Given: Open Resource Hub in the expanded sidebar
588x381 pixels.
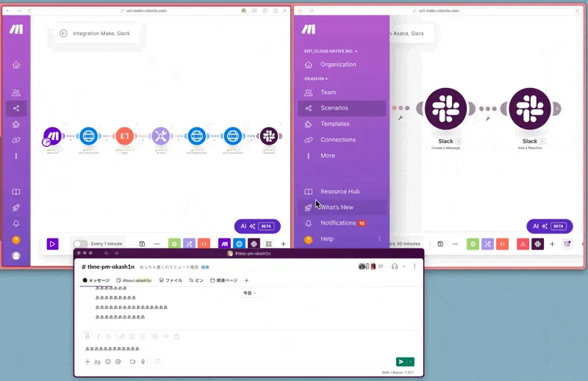Looking at the screenshot, I should [342, 192].
